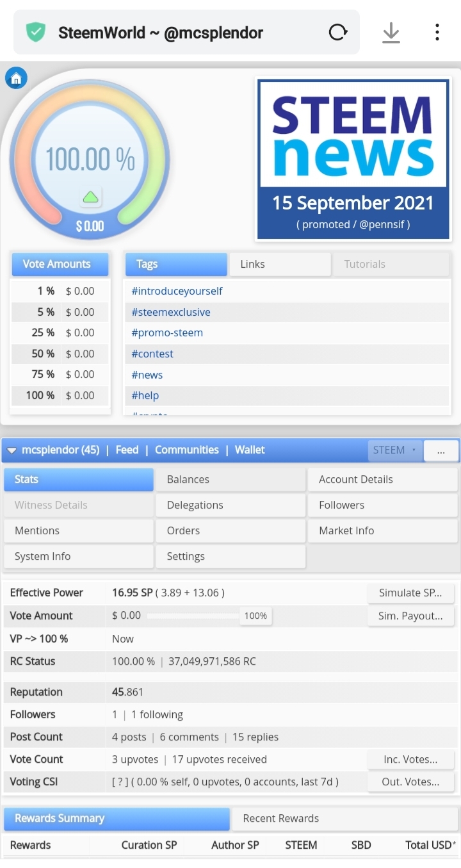Open the #steemexclusive tag link
This screenshot has height=868, width=461.
point(171,312)
